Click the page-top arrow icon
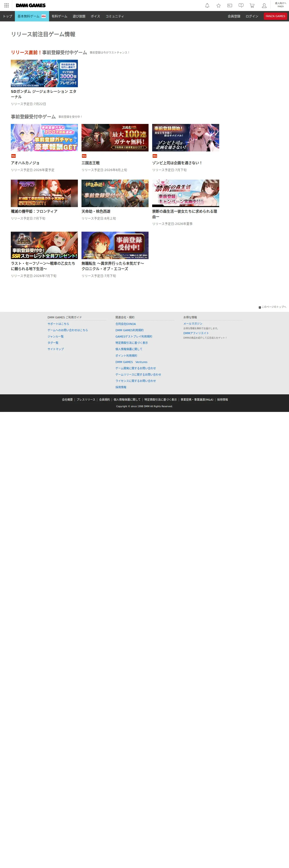 [260, 307]
